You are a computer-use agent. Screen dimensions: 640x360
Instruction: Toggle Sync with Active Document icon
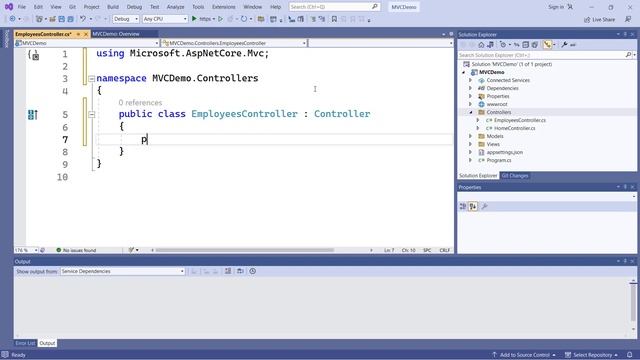click(517, 45)
